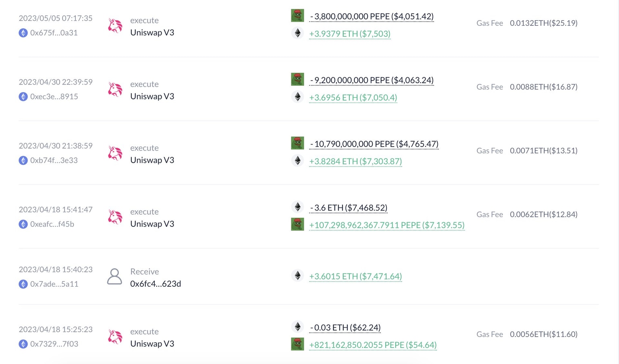Screen dimensions: 619x364
Task: Click the ETH icon beside +3.9379 ETH
Action: [297, 33]
